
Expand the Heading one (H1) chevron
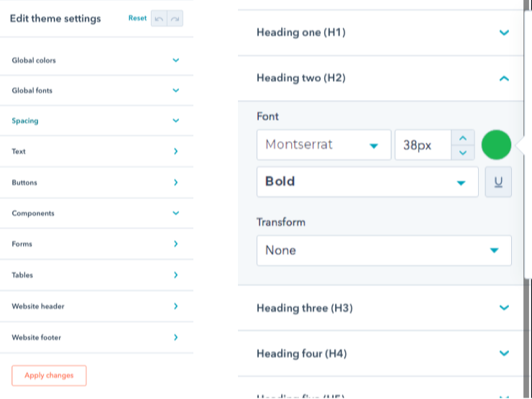point(504,32)
